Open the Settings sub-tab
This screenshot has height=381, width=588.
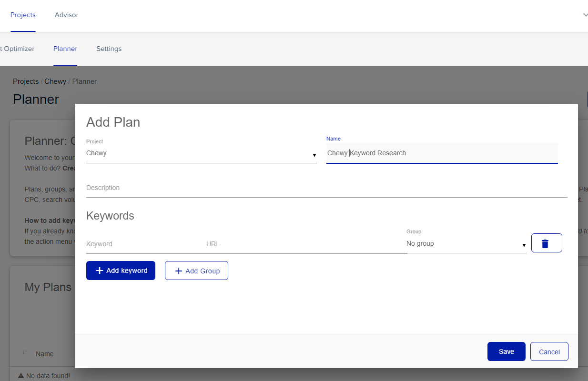point(109,49)
